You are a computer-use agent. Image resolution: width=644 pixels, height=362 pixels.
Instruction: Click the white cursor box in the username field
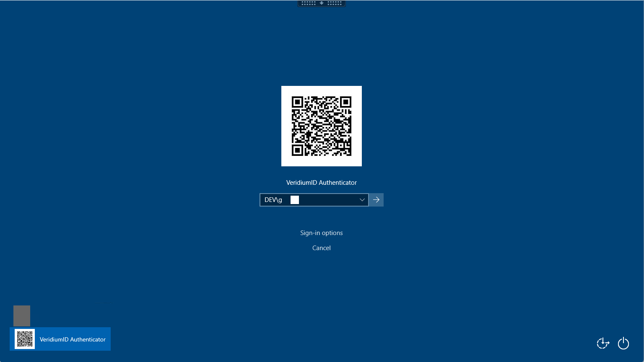pos(294,199)
